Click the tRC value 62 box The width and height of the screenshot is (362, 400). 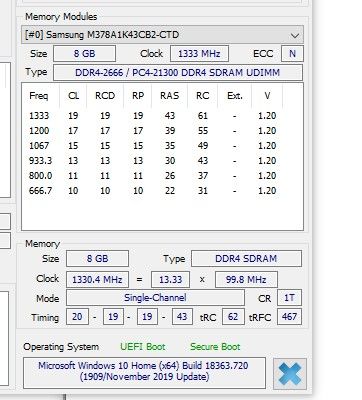[x=233, y=317]
